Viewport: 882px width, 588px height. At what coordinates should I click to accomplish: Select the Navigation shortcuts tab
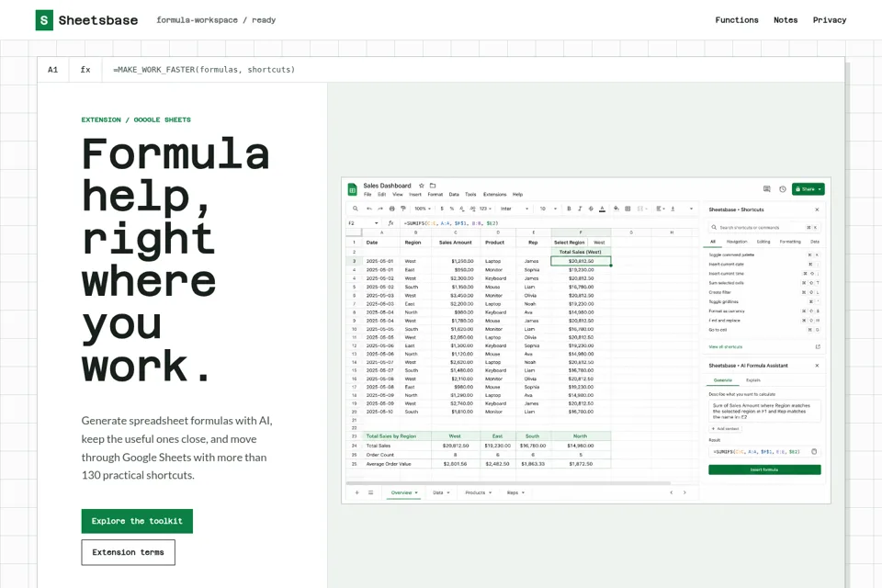[736, 242]
